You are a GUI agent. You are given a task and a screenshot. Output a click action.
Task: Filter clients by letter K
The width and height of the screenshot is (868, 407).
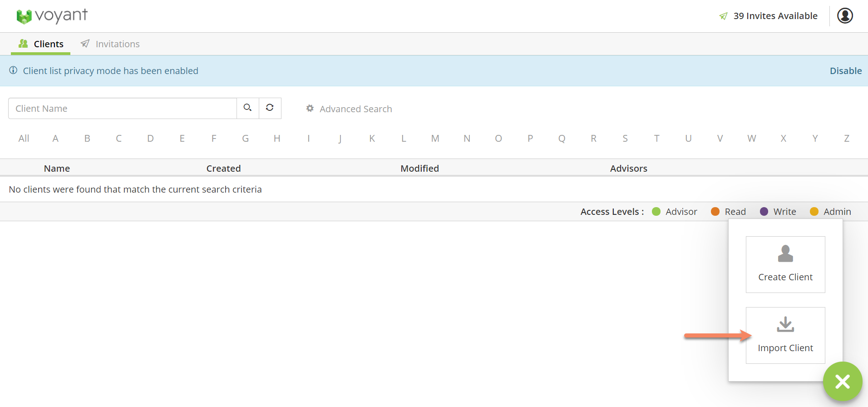pos(372,139)
